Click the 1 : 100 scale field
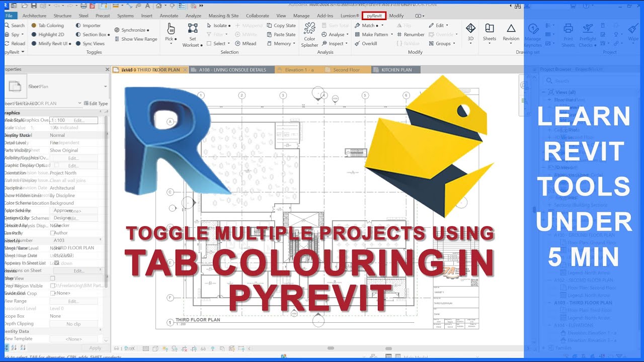The image size is (644, 362). [73, 120]
